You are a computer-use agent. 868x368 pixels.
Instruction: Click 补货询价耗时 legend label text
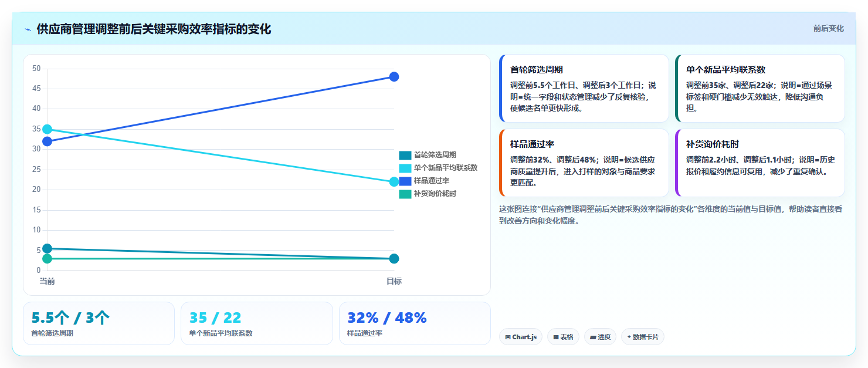[x=435, y=194]
